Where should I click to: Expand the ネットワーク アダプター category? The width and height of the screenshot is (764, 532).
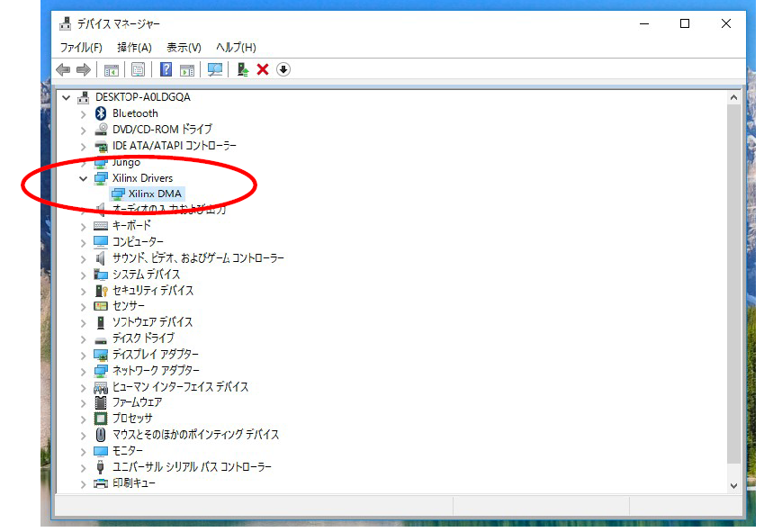click(84, 371)
